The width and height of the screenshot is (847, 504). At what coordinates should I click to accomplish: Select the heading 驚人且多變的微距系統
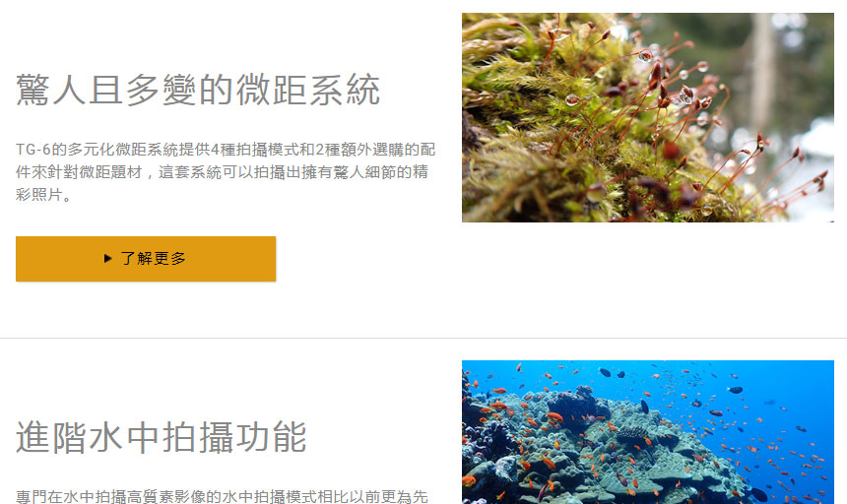click(x=198, y=90)
